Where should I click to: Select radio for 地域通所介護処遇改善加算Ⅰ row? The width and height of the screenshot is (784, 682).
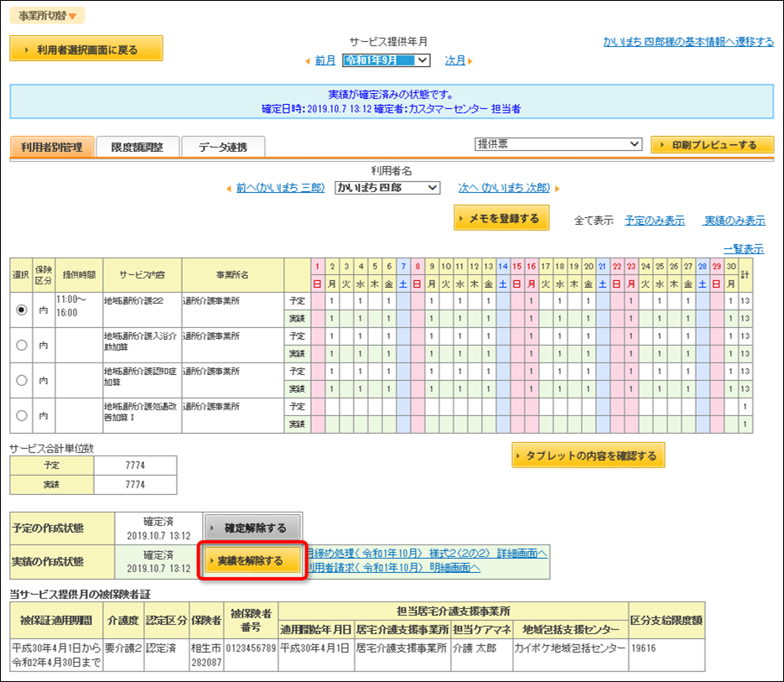click(22, 415)
